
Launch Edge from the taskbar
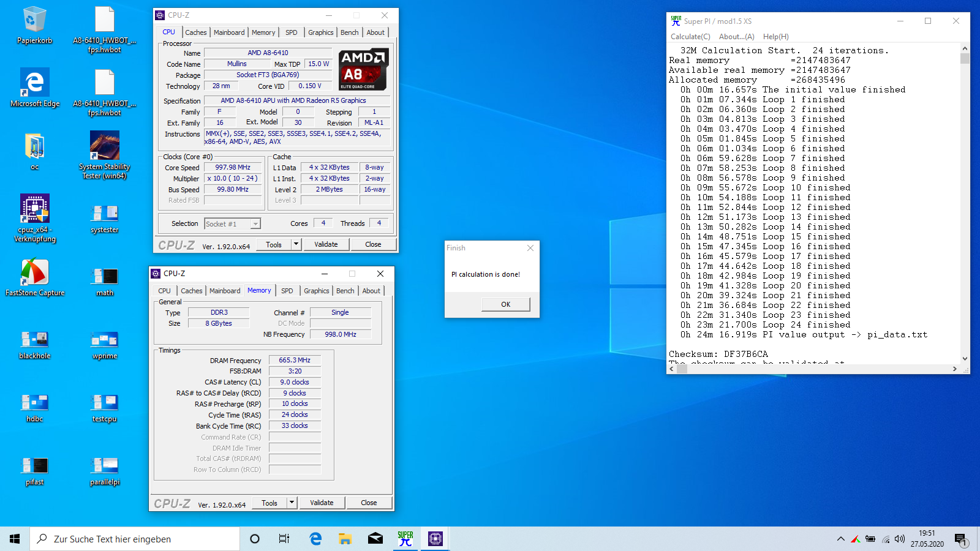click(x=315, y=539)
